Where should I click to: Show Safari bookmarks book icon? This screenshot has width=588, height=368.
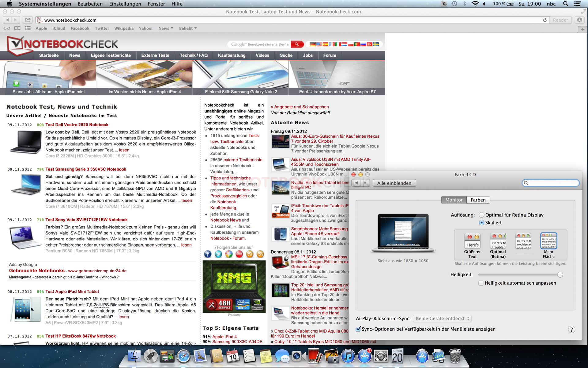pos(17,28)
